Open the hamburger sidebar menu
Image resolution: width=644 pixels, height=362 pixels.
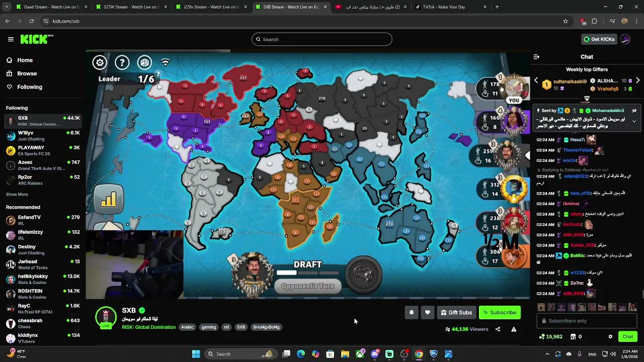[11, 39]
